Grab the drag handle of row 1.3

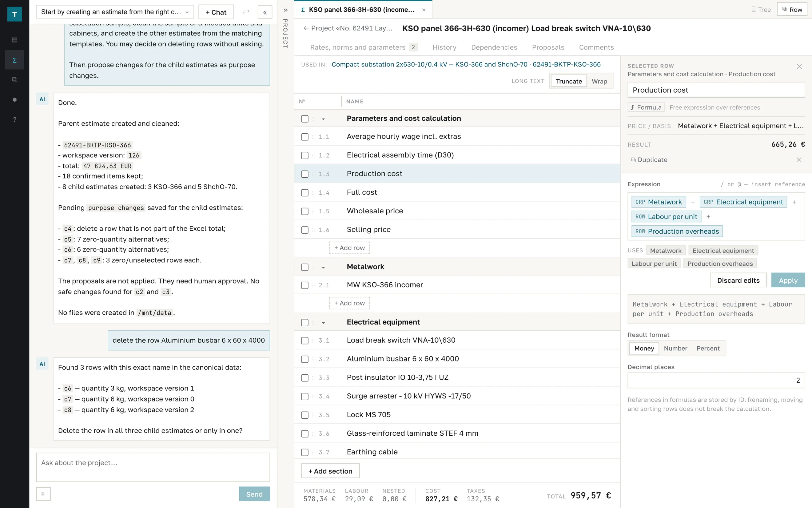314,174
